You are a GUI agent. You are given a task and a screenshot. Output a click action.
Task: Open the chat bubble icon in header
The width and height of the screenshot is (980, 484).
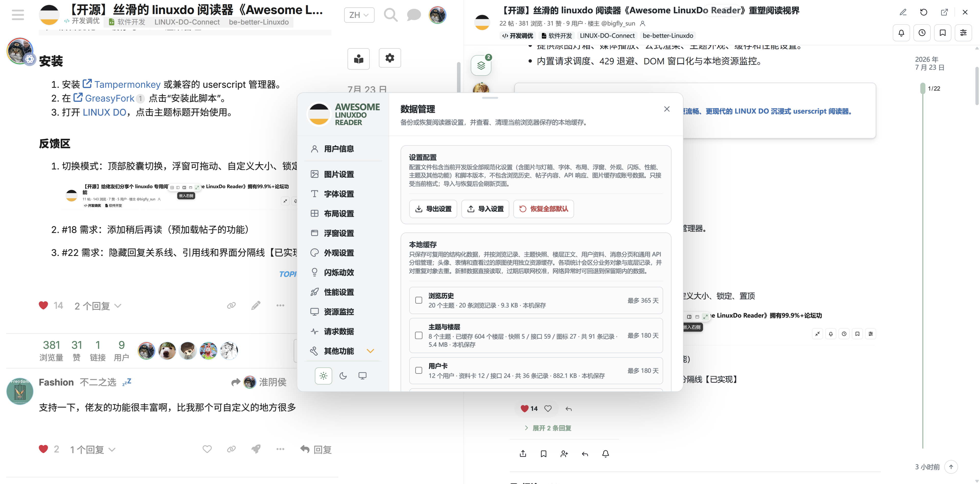click(x=414, y=15)
